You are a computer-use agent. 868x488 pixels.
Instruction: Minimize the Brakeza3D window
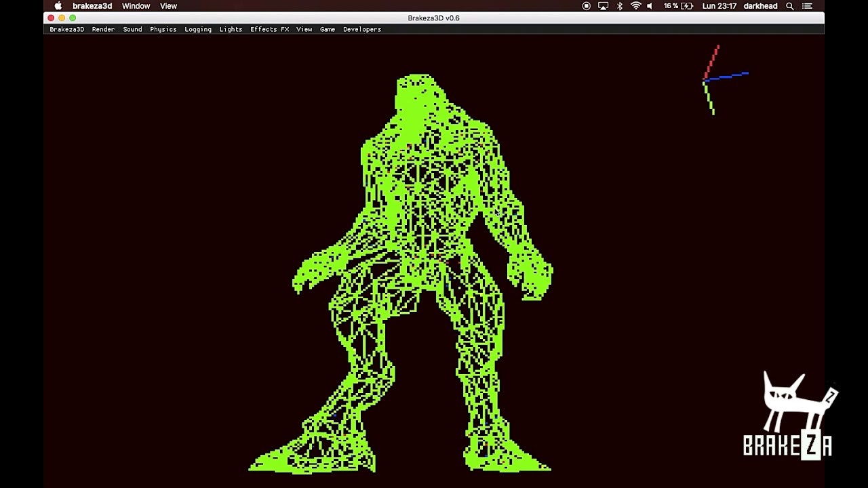pyautogui.click(x=62, y=18)
